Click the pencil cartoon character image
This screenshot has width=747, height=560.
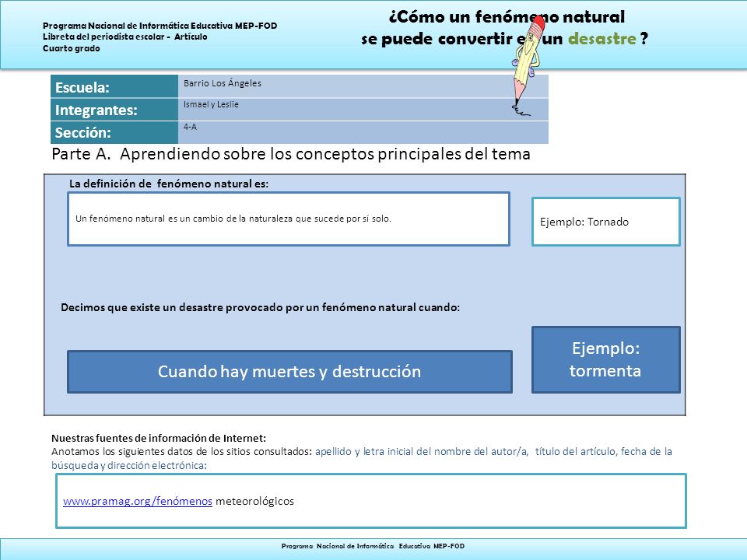click(528, 65)
